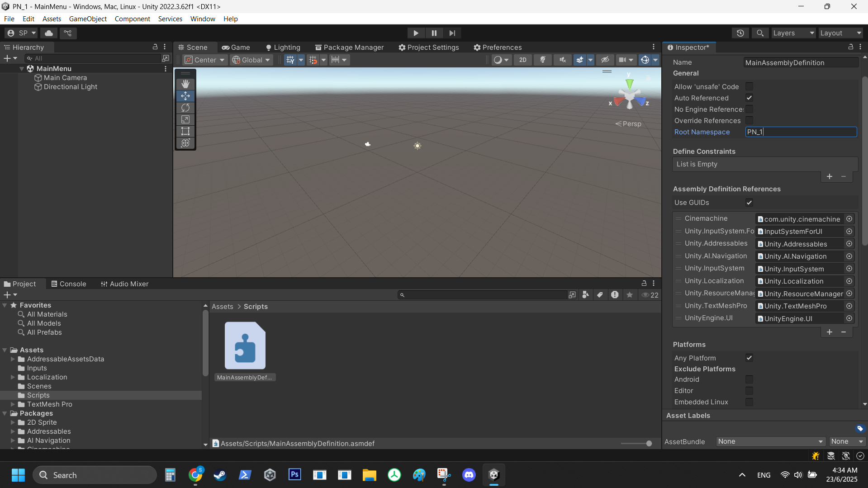Open the global search magnifier icon
868x488 pixels.
point(760,33)
